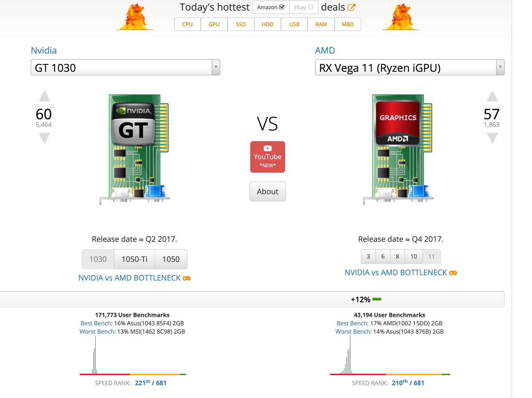Upvote the RX Vega 11 with up arrow

click(492, 96)
